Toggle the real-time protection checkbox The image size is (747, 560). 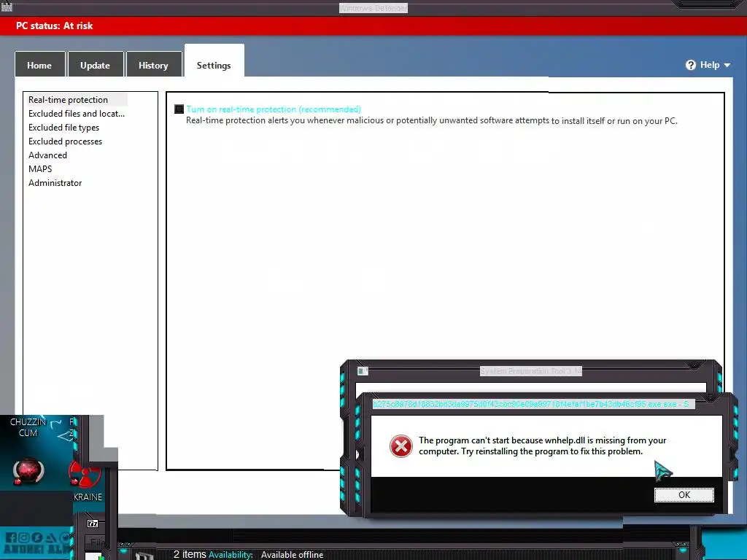click(x=179, y=109)
